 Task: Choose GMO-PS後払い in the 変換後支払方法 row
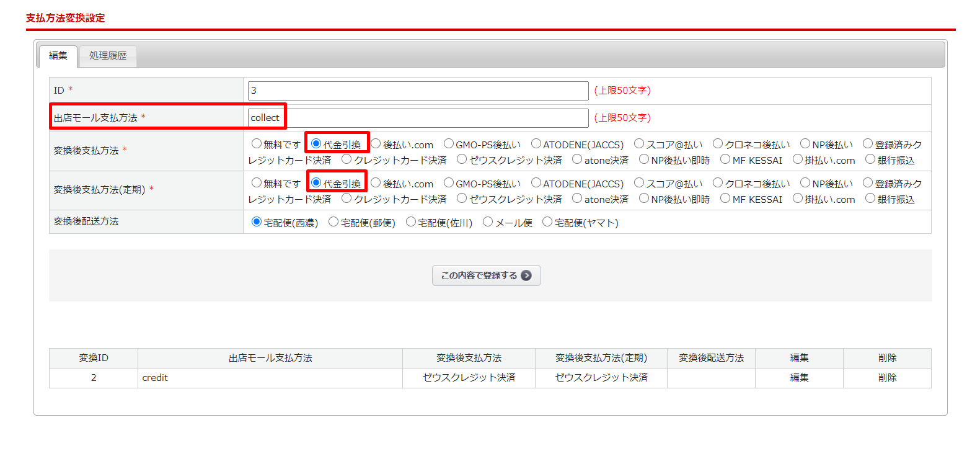click(x=449, y=144)
